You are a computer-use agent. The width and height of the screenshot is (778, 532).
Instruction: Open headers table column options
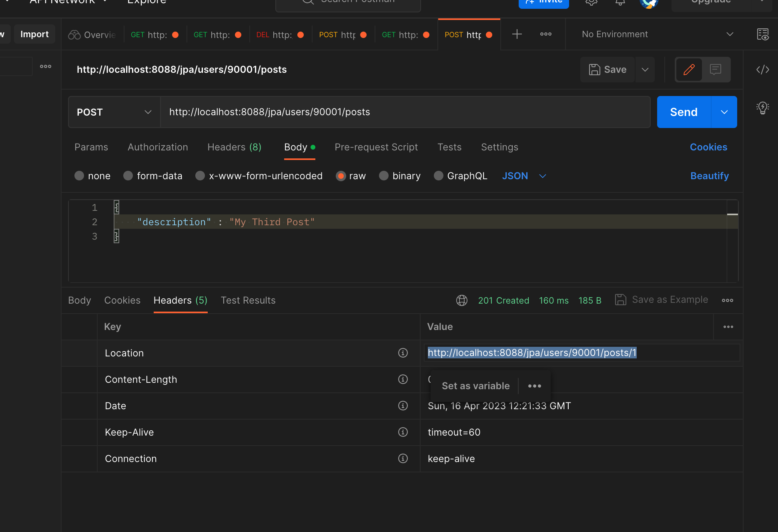(x=728, y=327)
